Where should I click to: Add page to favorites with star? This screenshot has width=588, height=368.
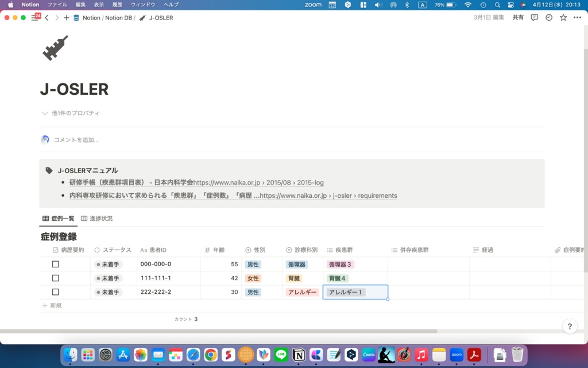tap(563, 18)
